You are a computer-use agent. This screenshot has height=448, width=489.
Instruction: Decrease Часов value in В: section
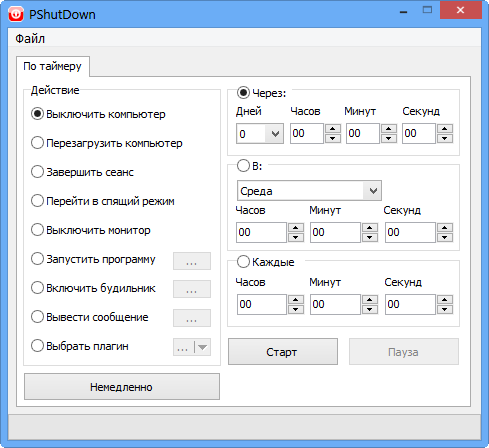(x=296, y=237)
